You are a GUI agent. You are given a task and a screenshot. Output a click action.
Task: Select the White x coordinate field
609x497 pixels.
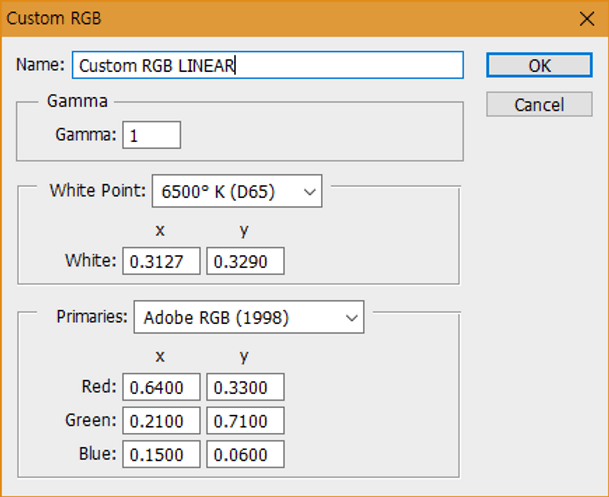[x=161, y=262]
